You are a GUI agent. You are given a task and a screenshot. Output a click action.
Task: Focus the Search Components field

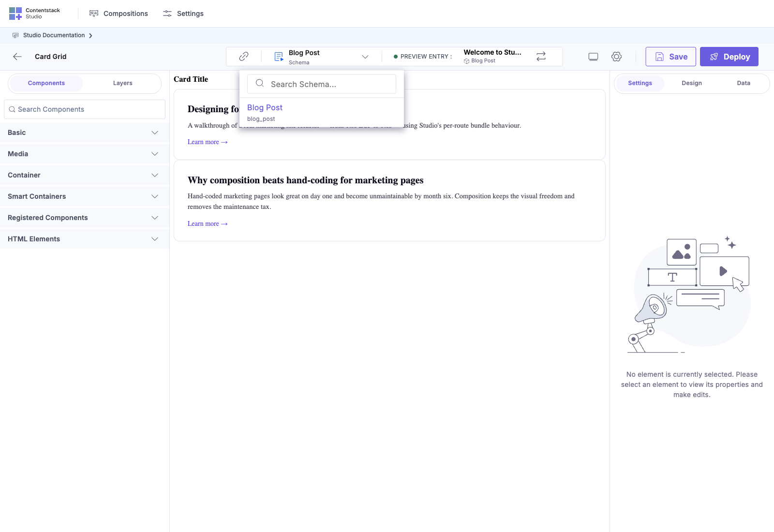[x=85, y=109]
